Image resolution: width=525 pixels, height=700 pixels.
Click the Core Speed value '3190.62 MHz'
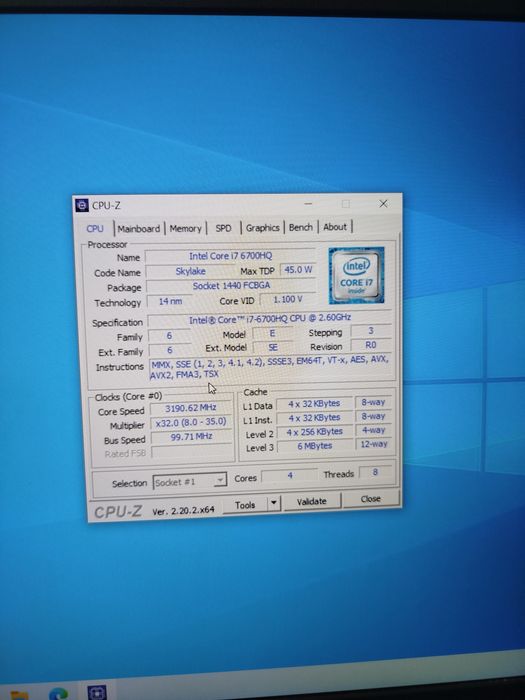191,408
